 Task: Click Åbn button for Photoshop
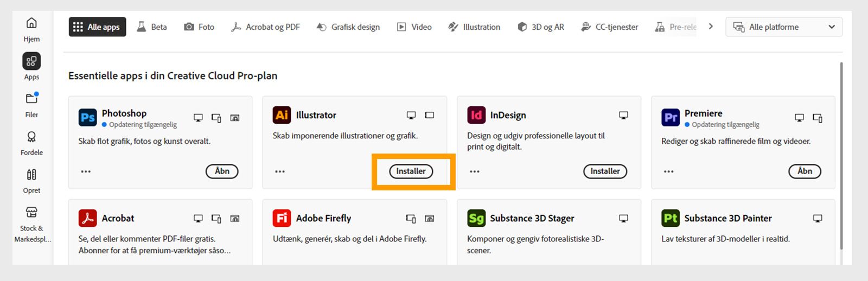[x=222, y=171]
